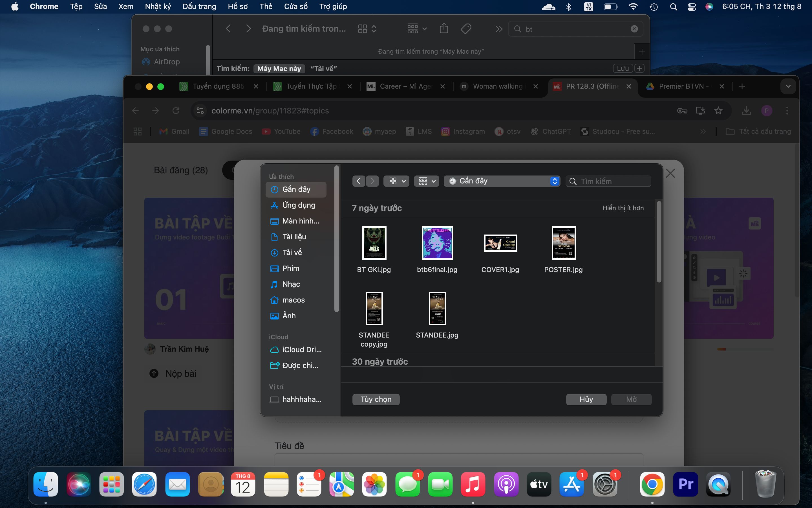Open Màn hình folder in dialog sidebar
The height and width of the screenshot is (508, 812).
(x=295, y=221)
